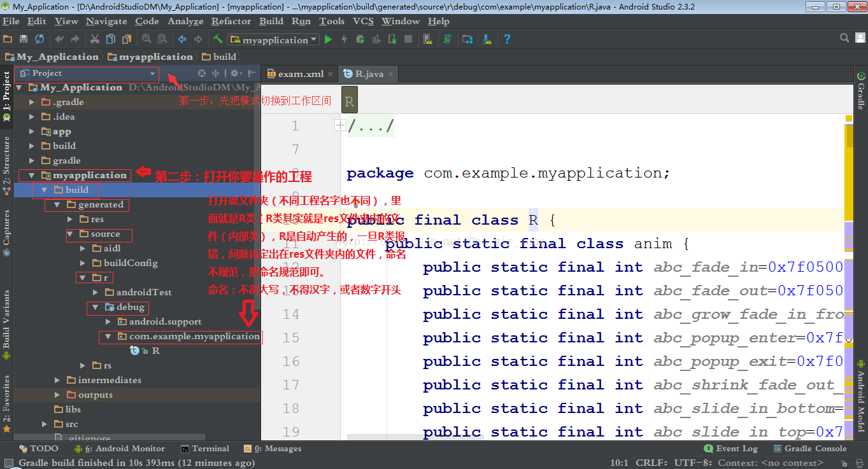The height and width of the screenshot is (469, 868).
Task: Click Scroll from Source target icon
Action: click(202, 73)
